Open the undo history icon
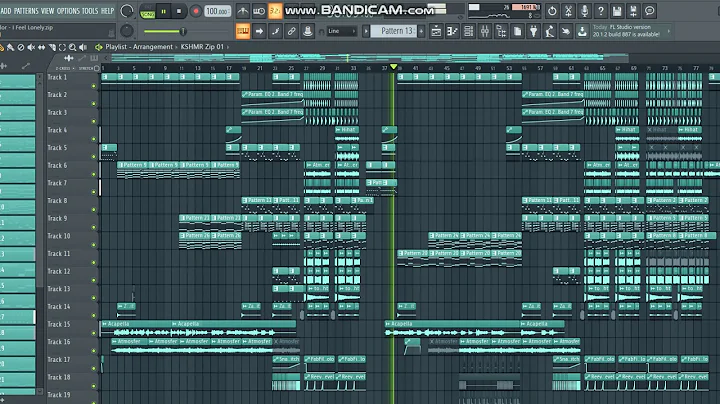 pyautogui.click(x=552, y=11)
